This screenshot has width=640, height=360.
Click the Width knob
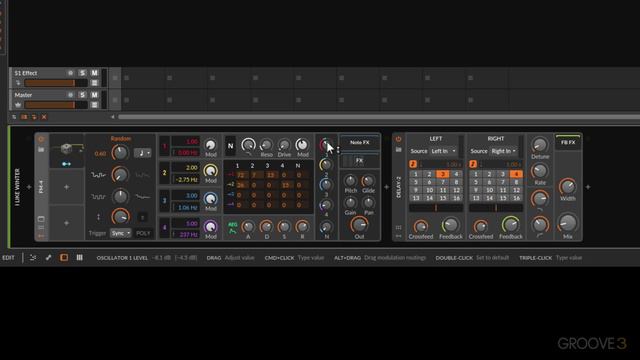coord(567,187)
